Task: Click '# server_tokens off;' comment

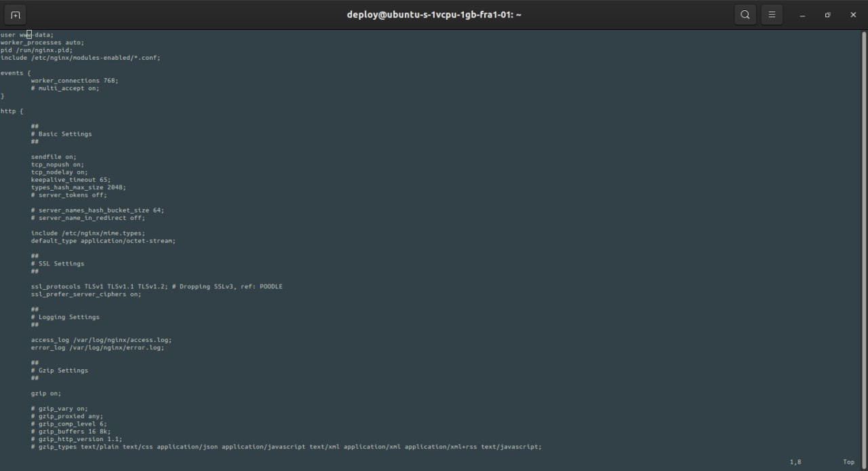Action: tap(69, 195)
